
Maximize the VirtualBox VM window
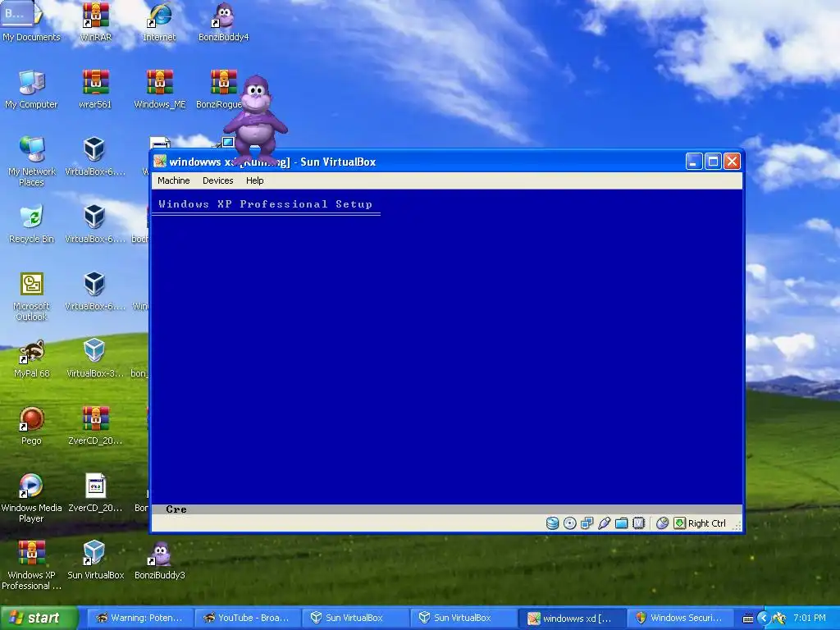pyautogui.click(x=713, y=162)
